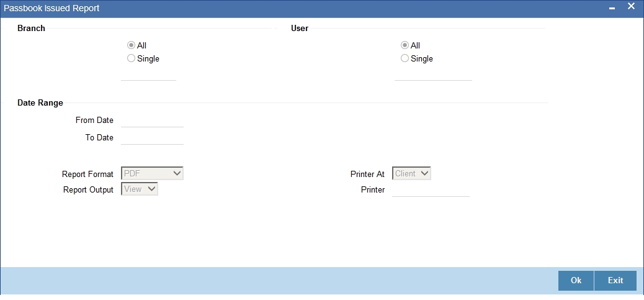Click the User section heading
The height and width of the screenshot is (300, 644).
[300, 29]
